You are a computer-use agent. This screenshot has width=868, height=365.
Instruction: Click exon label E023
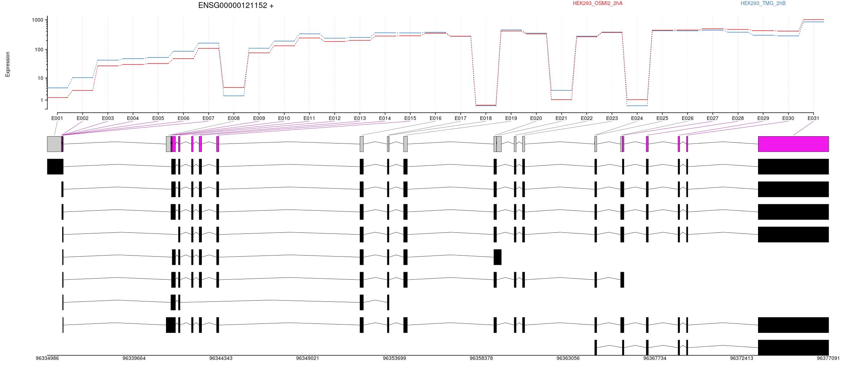pos(612,118)
